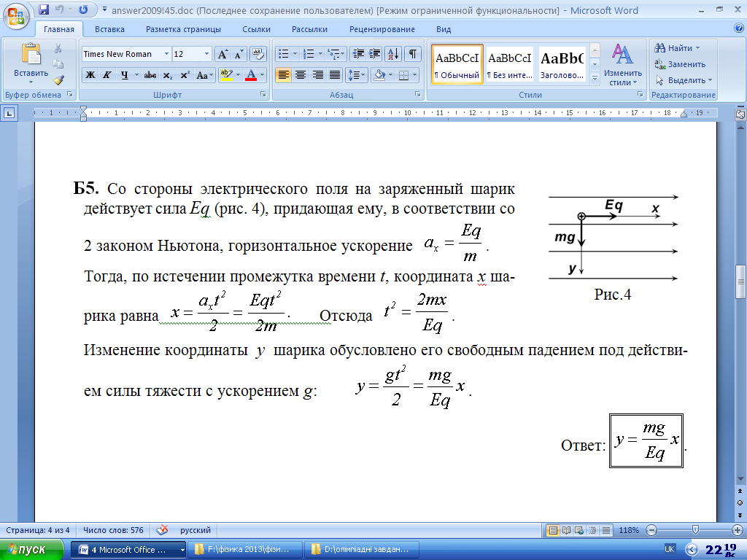This screenshot has height=560, width=747.
Task: Select the Без интервала style
Action: point(510,64)
